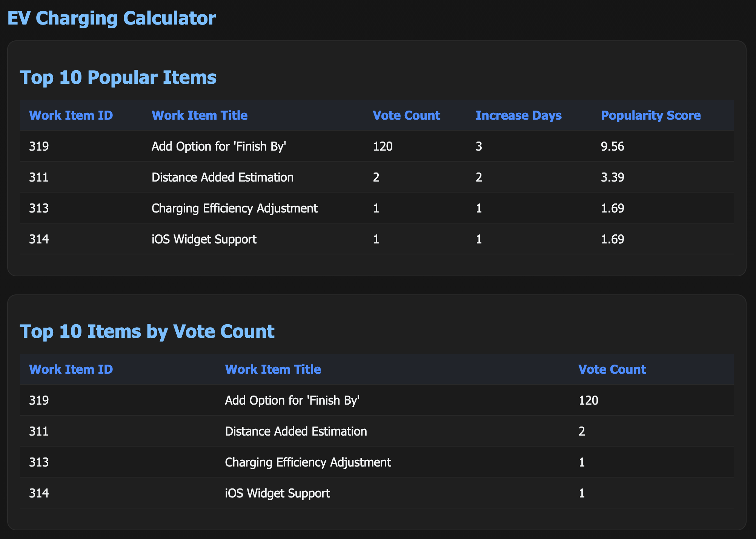Click the Popularity Score column header
Screen dimensions: 756x539
651,115
